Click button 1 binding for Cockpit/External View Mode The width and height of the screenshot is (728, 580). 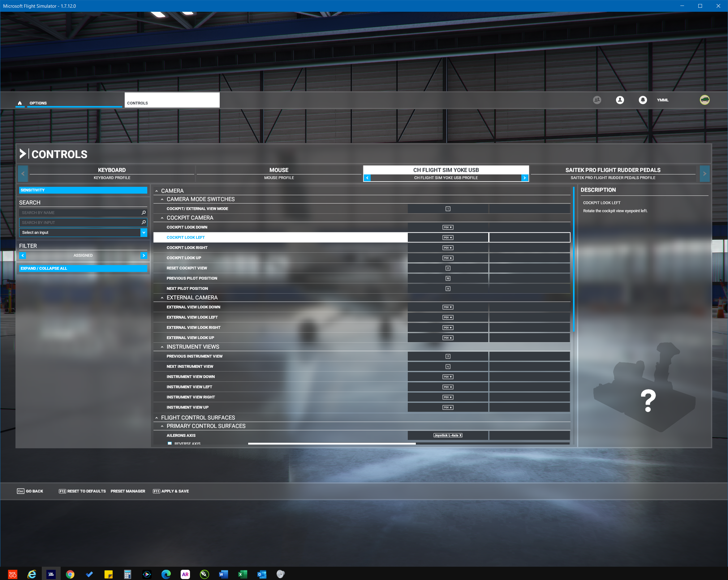coord(448,209)
